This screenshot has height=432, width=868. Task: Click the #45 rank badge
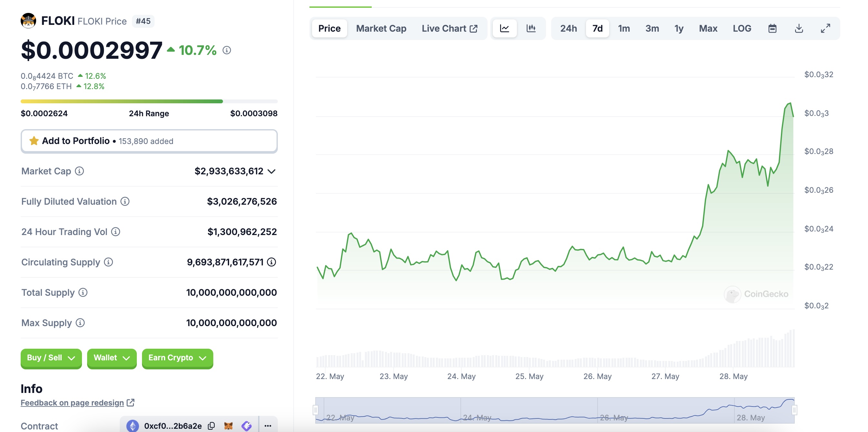click(x=143, y=21)
